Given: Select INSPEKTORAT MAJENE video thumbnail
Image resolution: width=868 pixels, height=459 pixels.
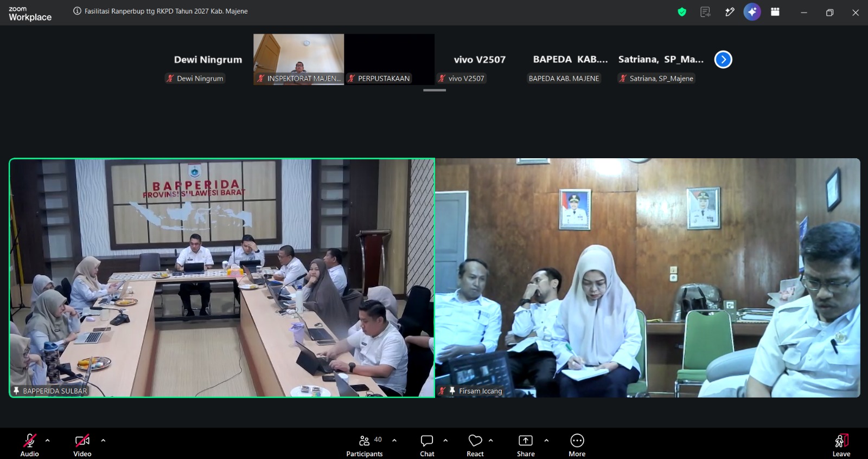Looking at the screenshot, I should pos(299,60).
